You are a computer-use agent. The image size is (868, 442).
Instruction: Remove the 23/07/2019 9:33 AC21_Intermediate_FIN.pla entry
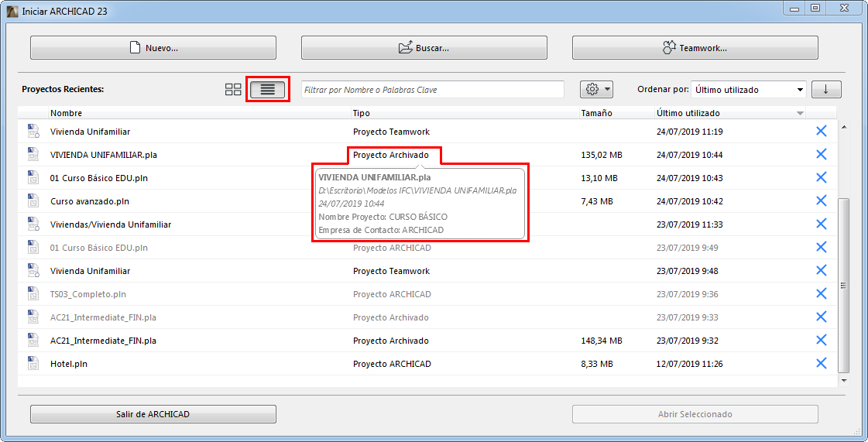pyautogui.click(x=821, y=317)
